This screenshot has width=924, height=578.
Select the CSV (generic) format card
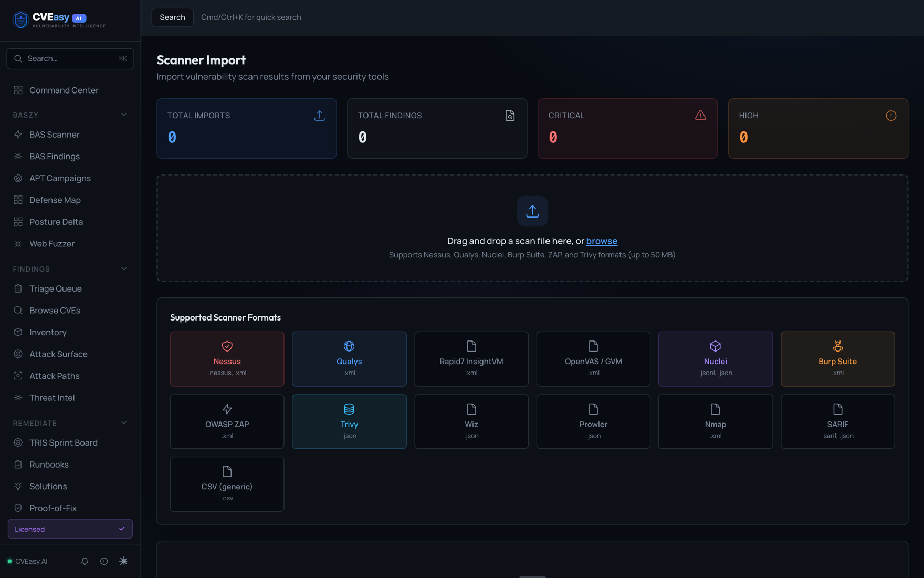point(227,484)
